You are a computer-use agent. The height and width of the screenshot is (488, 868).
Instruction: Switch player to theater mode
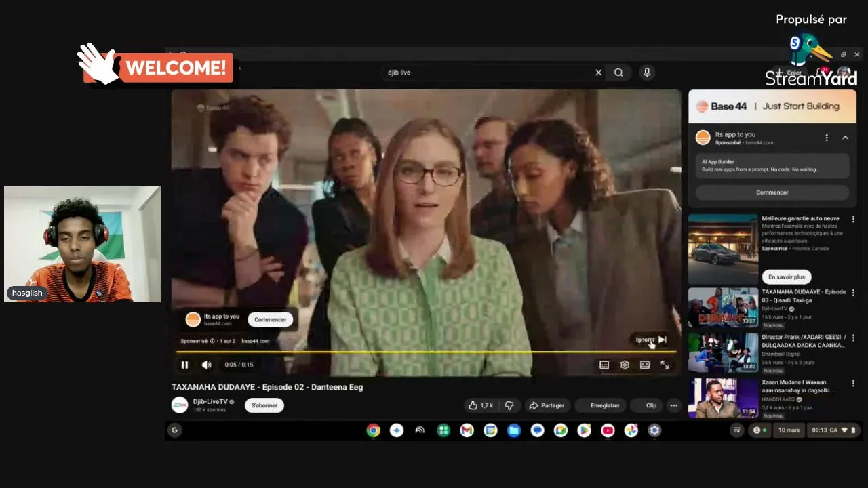(645, 365)
